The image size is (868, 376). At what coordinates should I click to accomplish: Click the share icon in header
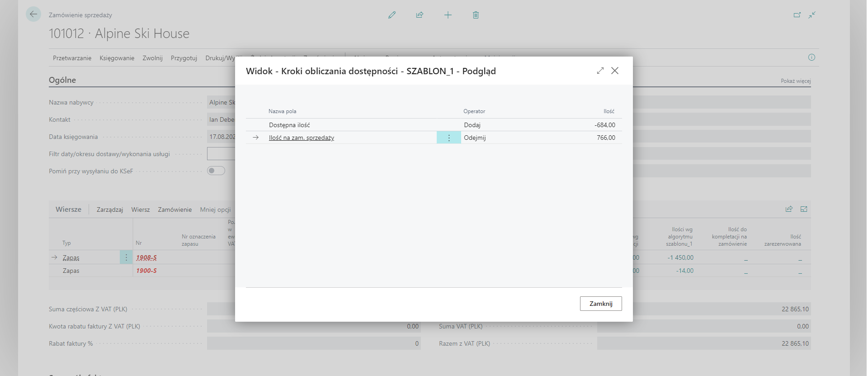[420, 15]
